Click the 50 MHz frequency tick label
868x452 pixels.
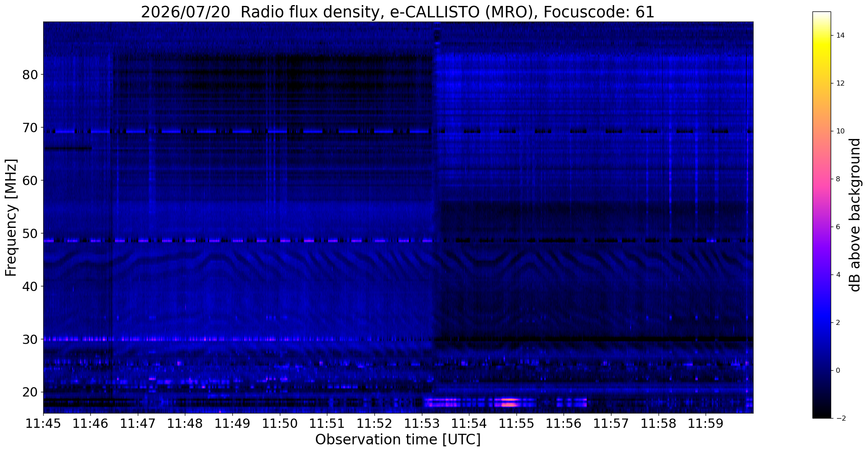coord(30,233)
